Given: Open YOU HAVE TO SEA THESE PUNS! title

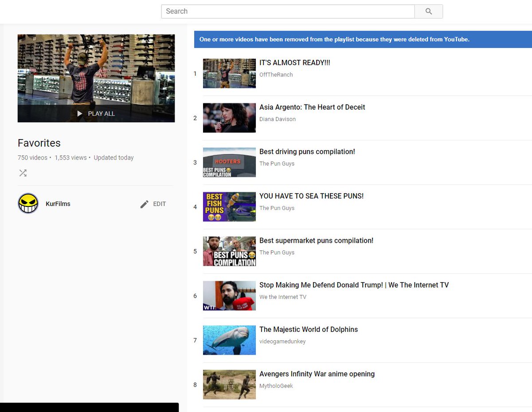Looking at the screenshot, I should tap(311, 196).
